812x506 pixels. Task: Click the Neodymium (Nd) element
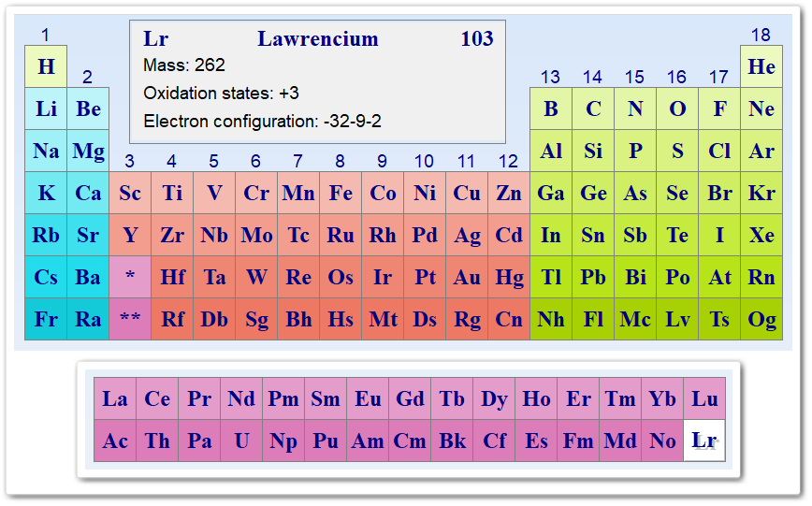click(241, 398)
